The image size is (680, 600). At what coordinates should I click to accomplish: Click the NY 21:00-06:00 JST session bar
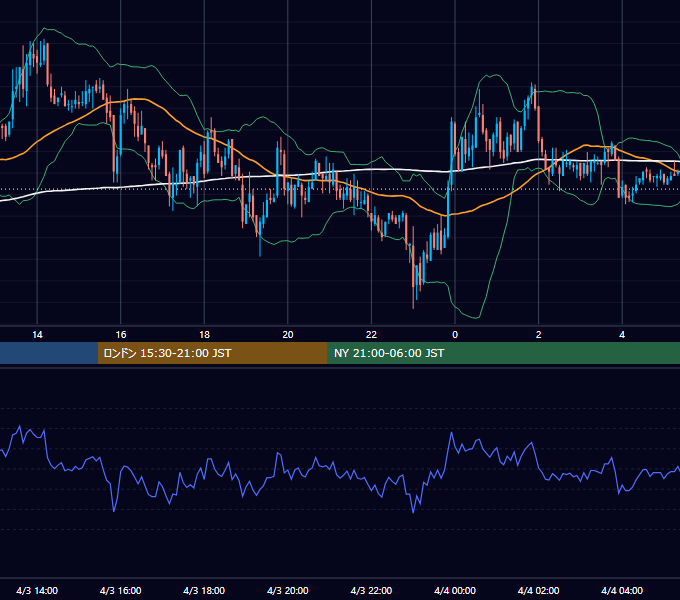tap(503, 353)
